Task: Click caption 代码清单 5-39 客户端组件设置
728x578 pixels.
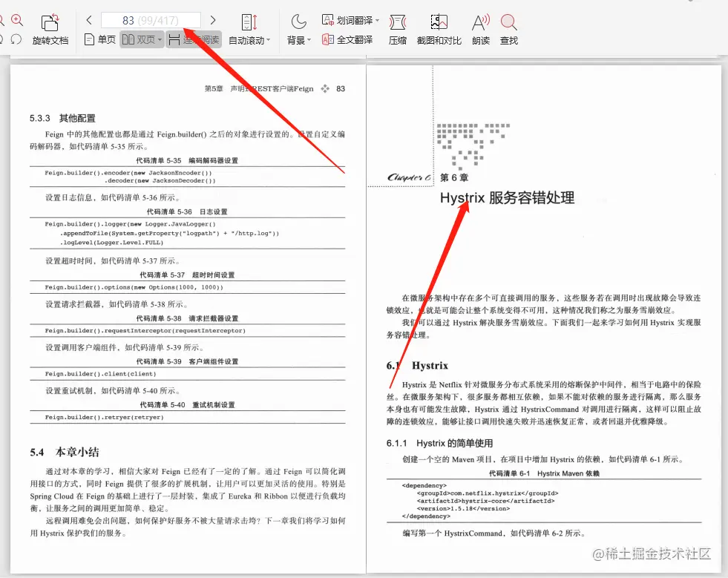Action: pyautogui.click(x=187, y=361)
